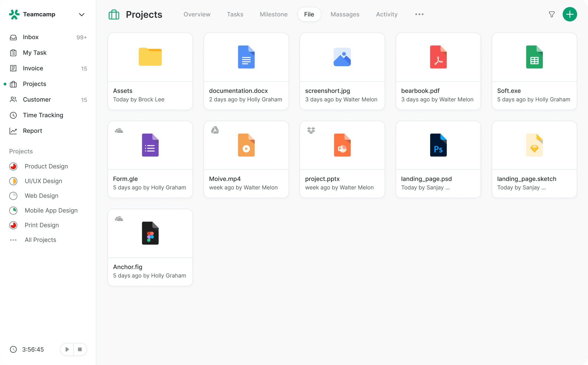Click the green plus button
The image size is (588, 365).
click(570, 14)
